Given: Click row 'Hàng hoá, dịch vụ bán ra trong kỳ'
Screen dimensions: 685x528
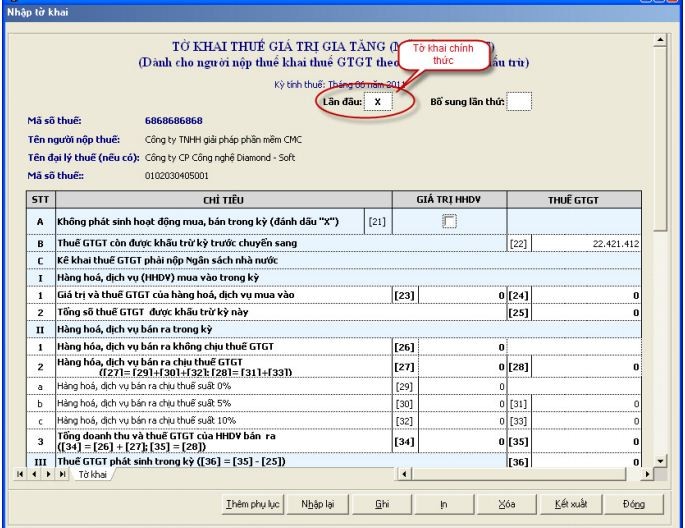Looking at the screenshot, I should (x=334, y=330).
